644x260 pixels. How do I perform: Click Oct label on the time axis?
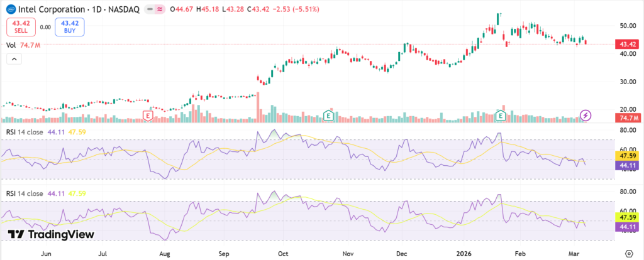pos(283,252)
